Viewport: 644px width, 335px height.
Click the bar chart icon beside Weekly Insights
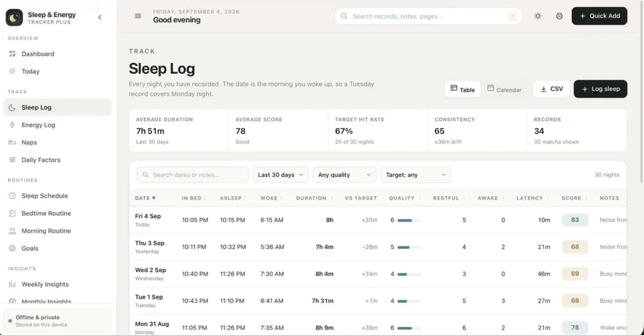13,285
